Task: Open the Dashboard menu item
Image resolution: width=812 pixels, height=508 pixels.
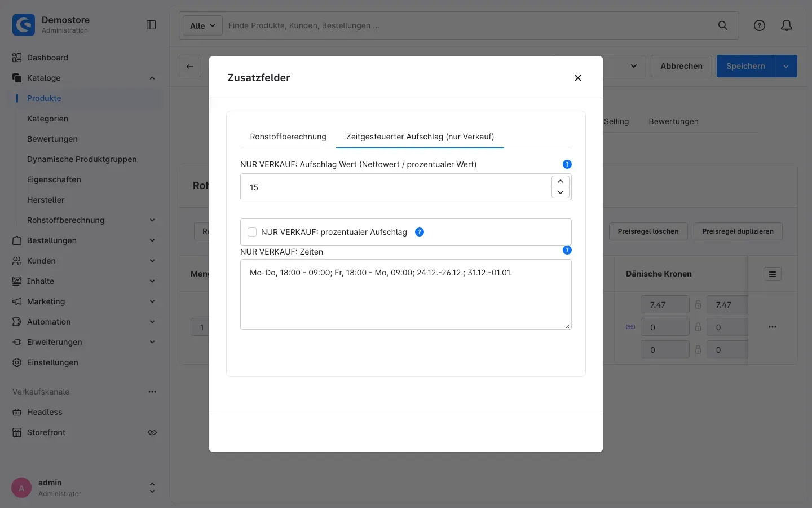Action: tap(47, 58)
